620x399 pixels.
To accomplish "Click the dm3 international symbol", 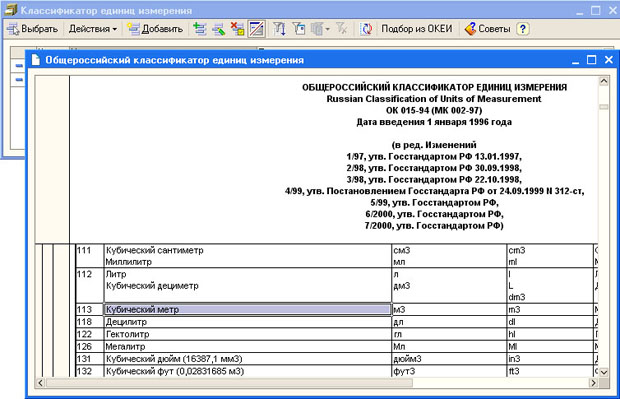I will [517, 297].
